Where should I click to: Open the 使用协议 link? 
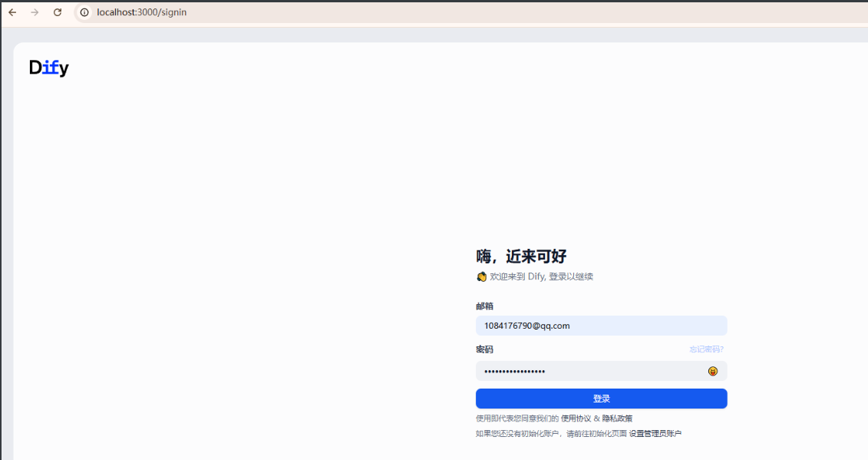pyautogui.click(x=576, y=419)
